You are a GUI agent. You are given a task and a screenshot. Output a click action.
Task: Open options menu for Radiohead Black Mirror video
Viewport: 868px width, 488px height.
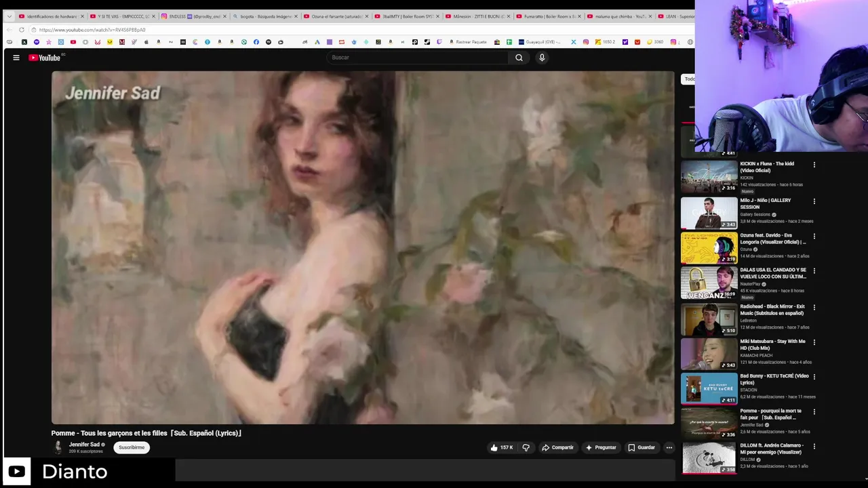click(x=814, y=308)
